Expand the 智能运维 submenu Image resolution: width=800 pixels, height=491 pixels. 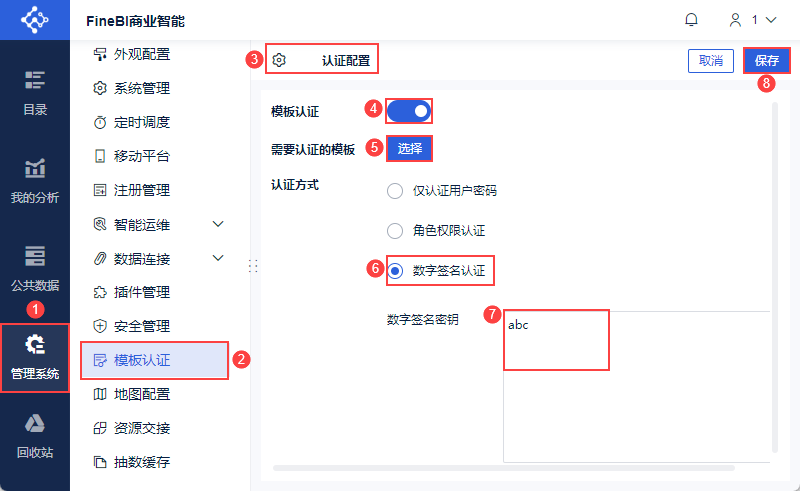tap(219, 224)
